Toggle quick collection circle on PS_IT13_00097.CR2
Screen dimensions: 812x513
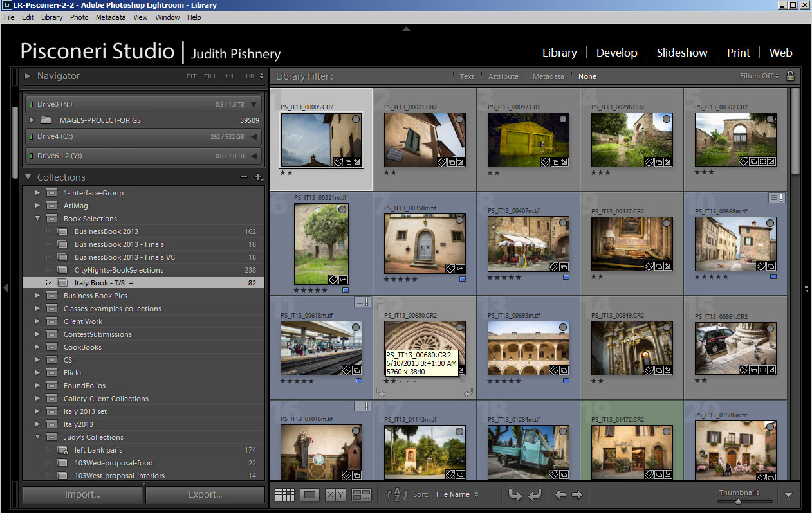click(563, 119)
